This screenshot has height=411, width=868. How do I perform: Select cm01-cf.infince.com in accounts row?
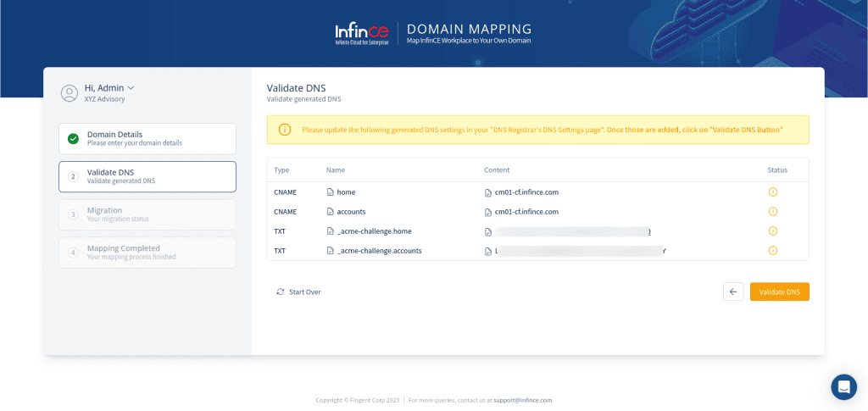coord(526,212)
